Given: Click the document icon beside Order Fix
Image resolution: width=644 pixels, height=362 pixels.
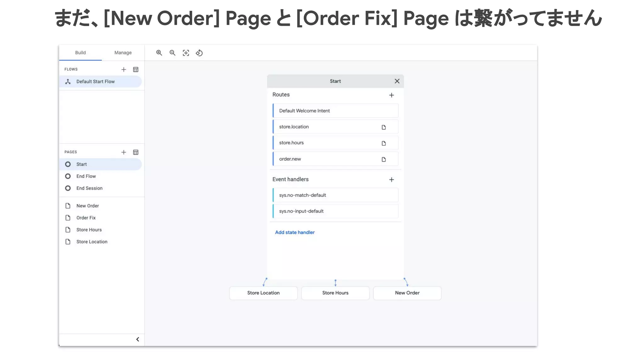Looking at the screenshot, I should 68,217.
